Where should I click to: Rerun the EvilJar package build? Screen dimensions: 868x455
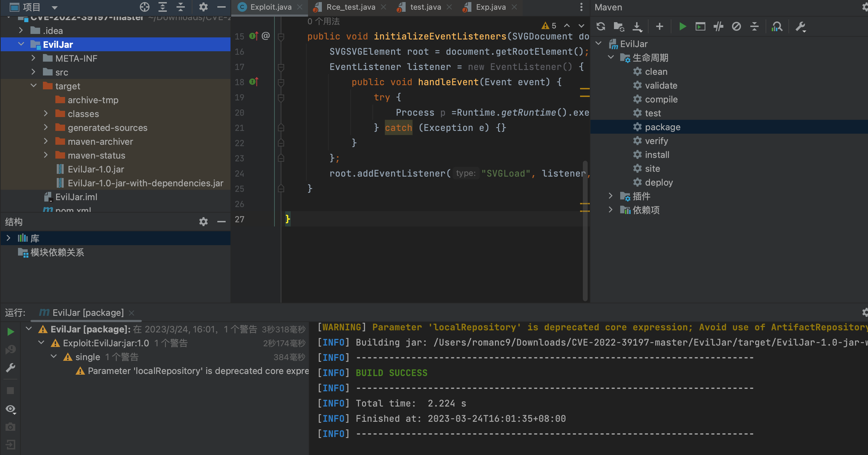[x=11, y=332]
